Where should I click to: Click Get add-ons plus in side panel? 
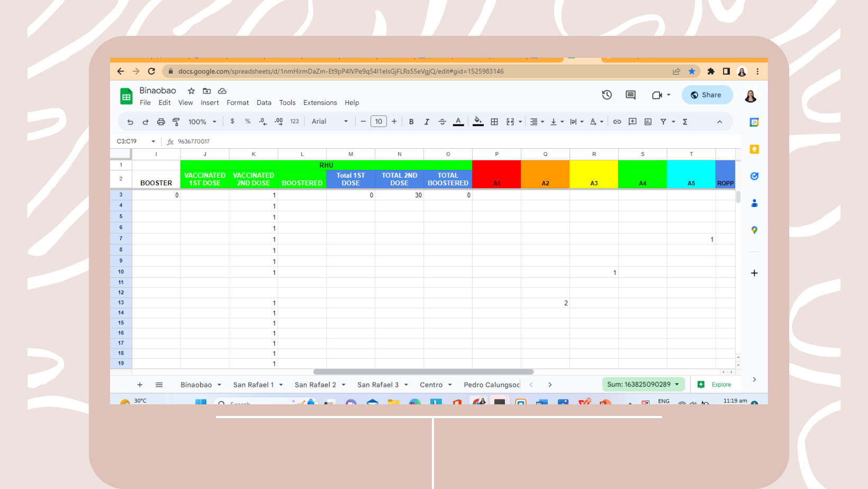click(754, 273)
